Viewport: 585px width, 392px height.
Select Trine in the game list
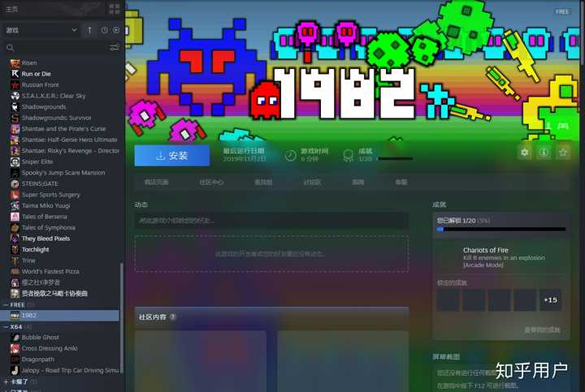click(28, 261)
